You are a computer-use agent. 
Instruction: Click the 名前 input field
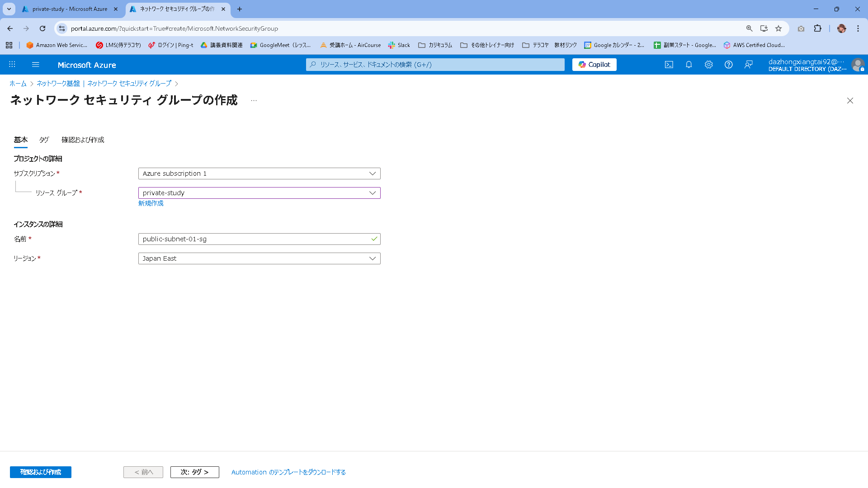[253, 239]
